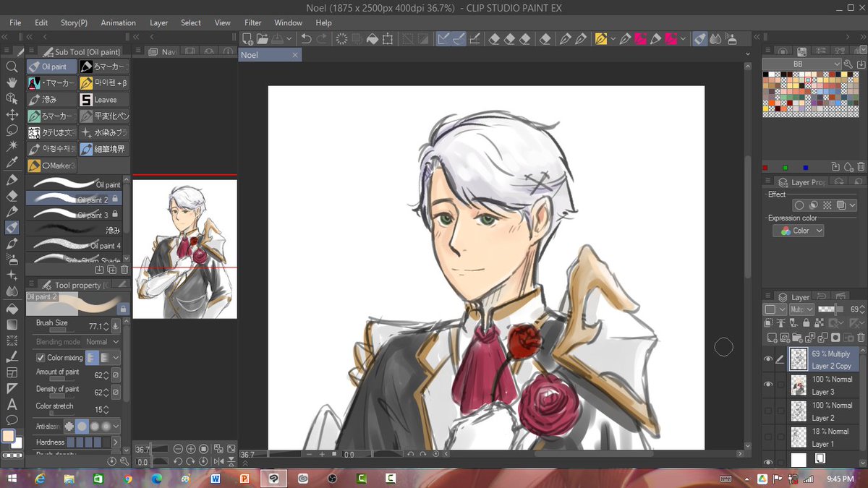Screen dimensions: 868x488
Task: Open Layer Effect options dropdown arrow
Action: [x=853, y=206]
